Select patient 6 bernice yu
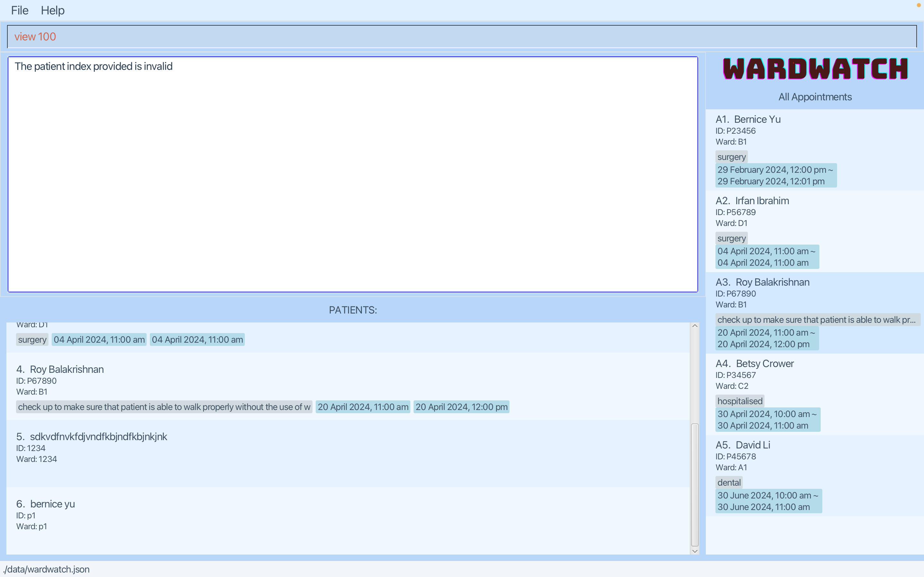Image resolution: width=924 pixels, height=577 pixels. point(52,504)
